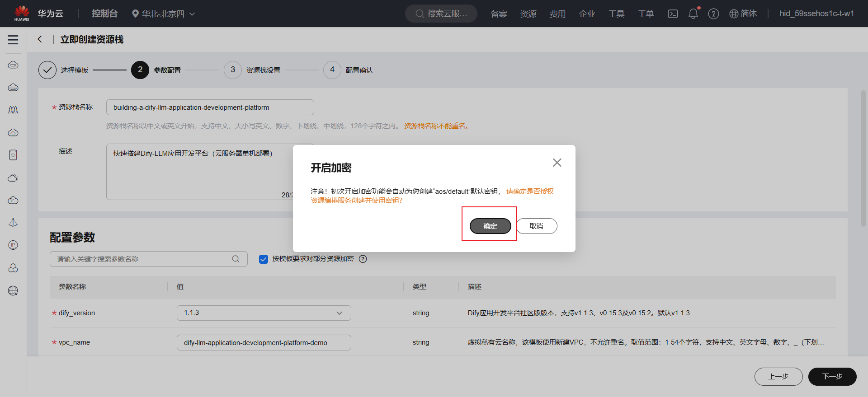Close the 开启加密 dialog with X
This screenshot has height=397, width=868.
pyautogui.click(x=557, y=163)
